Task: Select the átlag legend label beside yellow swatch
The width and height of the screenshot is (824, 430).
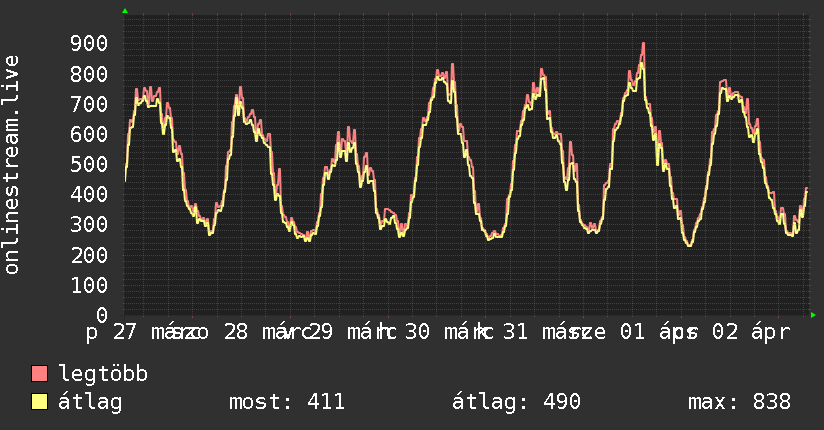Action: pyautogui.click(x=90, y=402)
